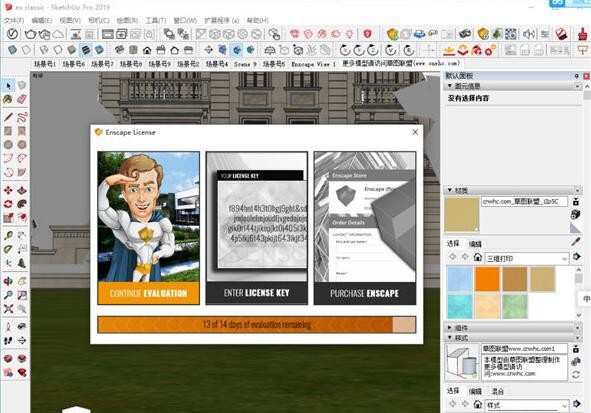Choose the Paint Bucket tool

click(x=8, y=99)
